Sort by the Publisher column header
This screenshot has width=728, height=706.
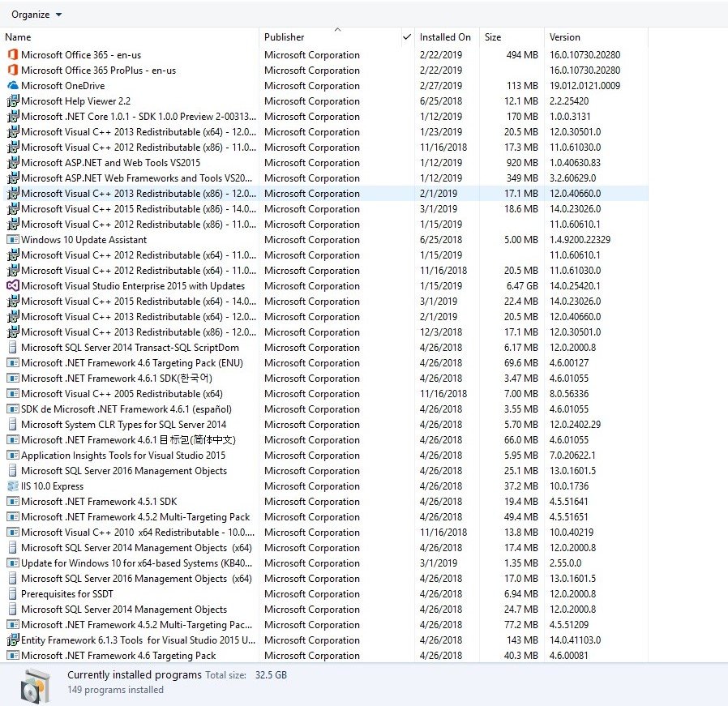click(284, 37)
